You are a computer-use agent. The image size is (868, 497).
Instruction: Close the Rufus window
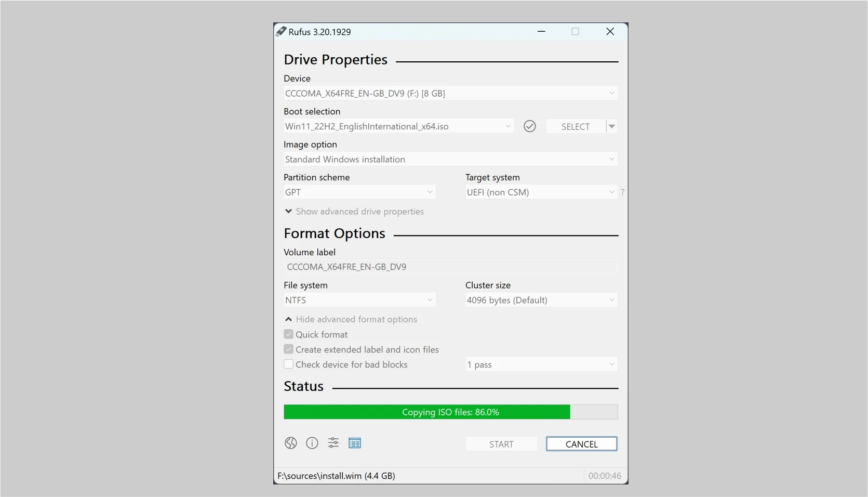point(610,32)
